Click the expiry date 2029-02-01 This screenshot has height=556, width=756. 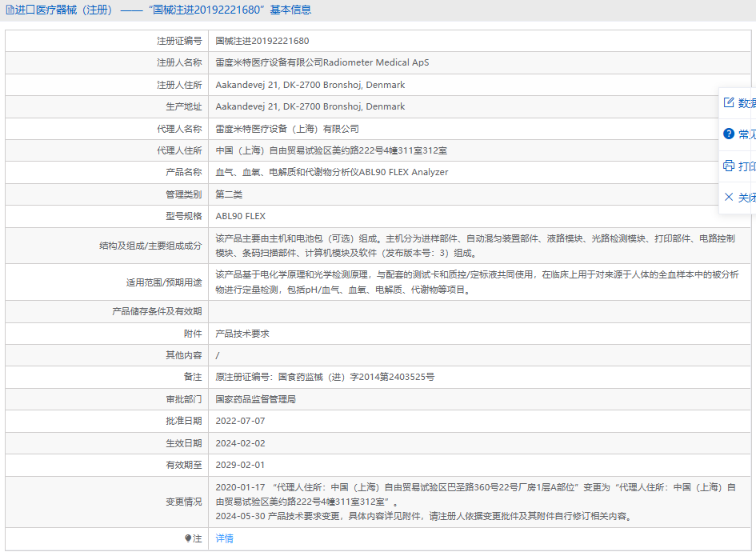click(x=240, y=465)
